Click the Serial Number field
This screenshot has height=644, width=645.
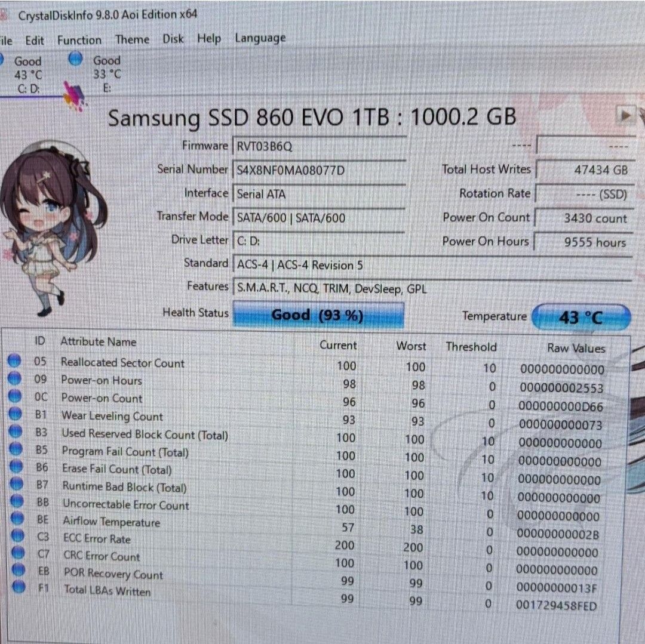[319, 170]
